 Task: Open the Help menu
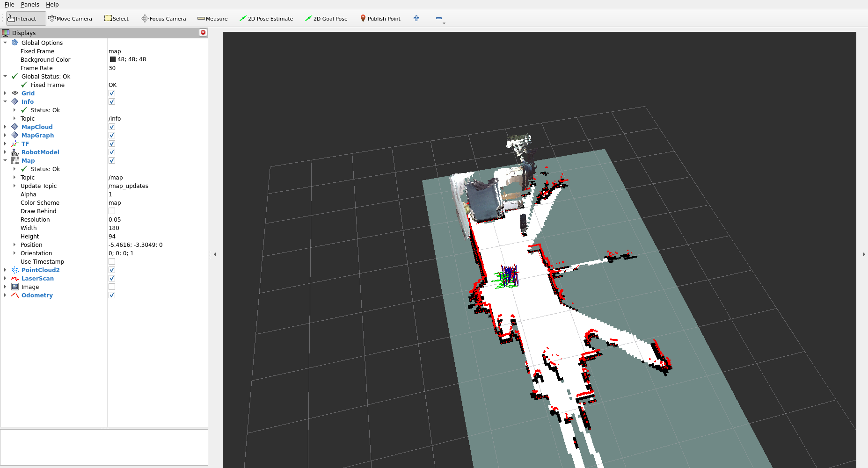pos(52,4)
